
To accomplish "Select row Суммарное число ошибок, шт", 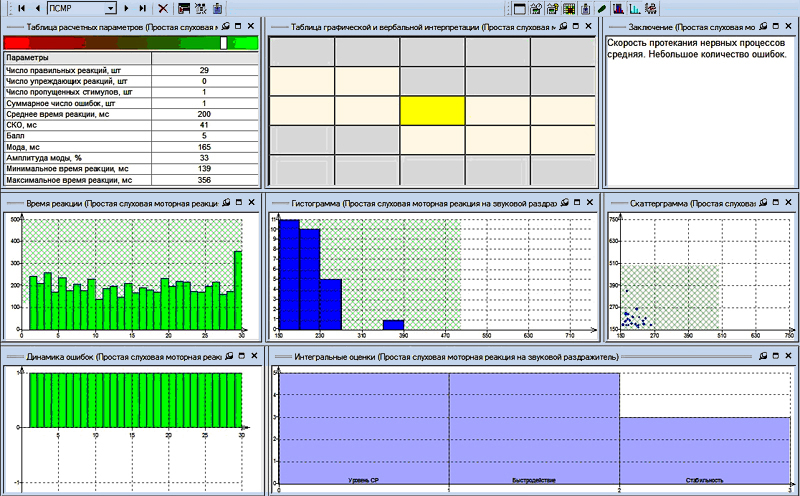I will 131,103.
